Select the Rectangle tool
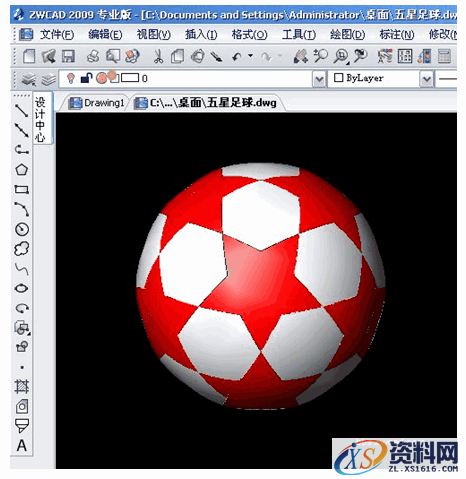466x479 pixels. 22,190
